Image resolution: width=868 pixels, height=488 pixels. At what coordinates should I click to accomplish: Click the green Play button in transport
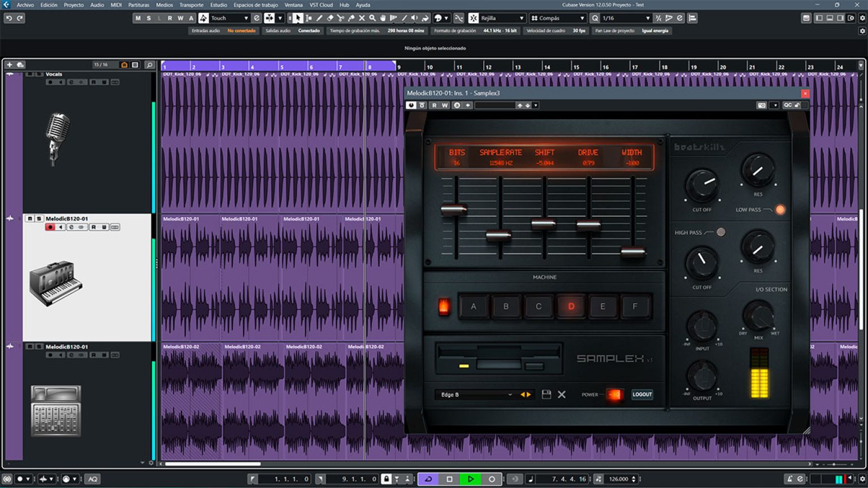point(470,479)
